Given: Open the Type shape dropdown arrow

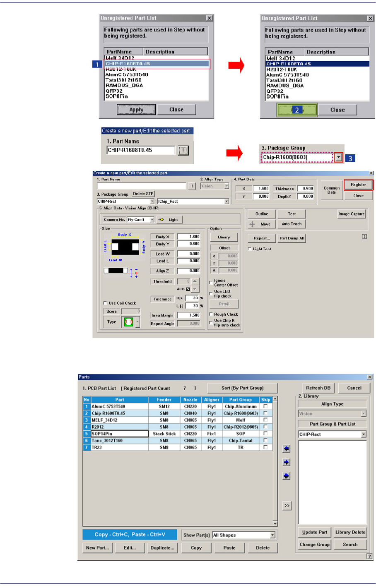Looking at the screenshot, I should pyautogui.click(x=137, y=322).
